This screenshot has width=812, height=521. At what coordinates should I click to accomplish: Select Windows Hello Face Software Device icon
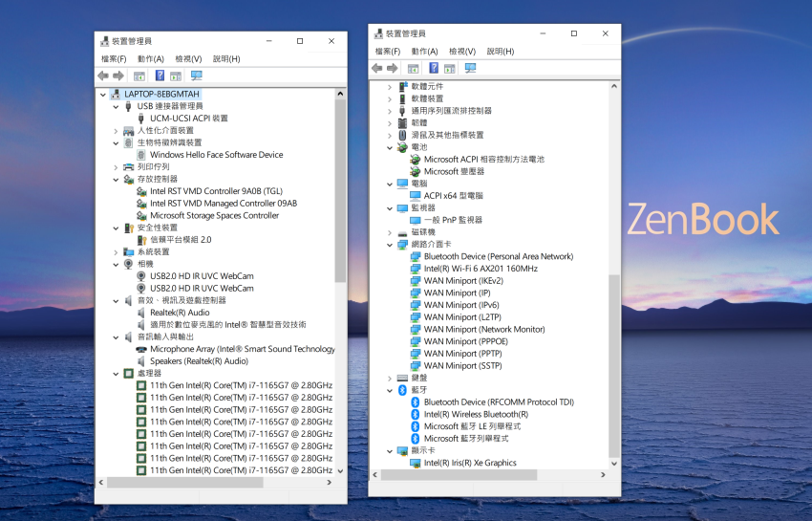(x=140, y=155)
